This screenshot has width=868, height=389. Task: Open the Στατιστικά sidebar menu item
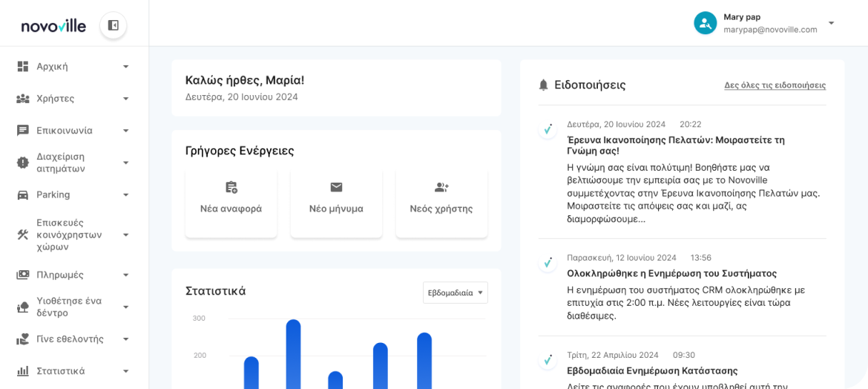point(61,370)
